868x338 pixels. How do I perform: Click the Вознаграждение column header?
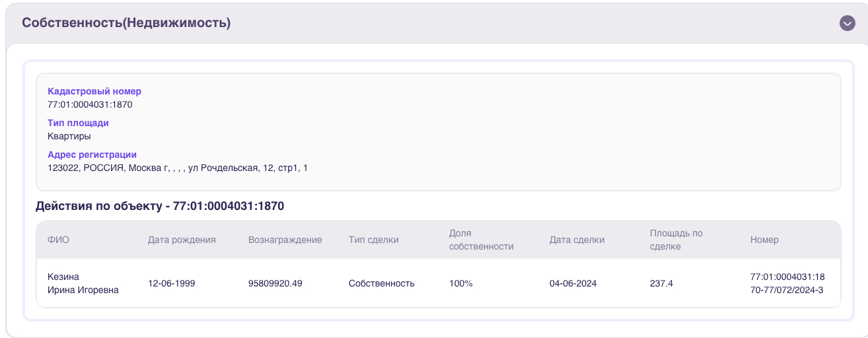click(x=285, y=240)
